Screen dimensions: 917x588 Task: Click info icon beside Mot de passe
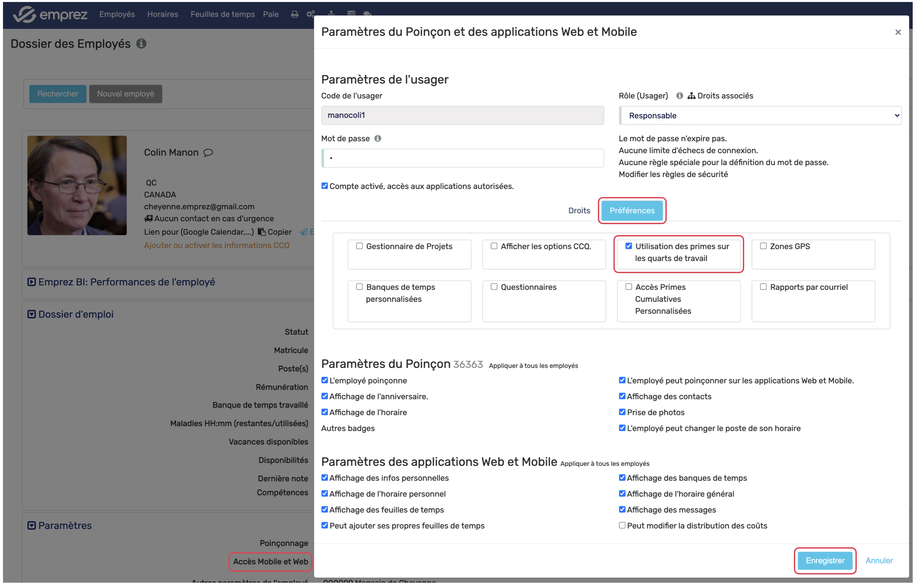[x=378, y=139]
